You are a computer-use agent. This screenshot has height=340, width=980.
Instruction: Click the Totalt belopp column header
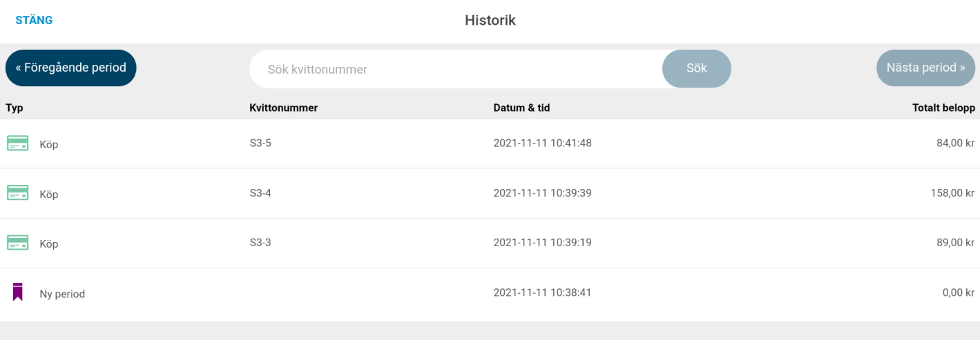[943, 108]
